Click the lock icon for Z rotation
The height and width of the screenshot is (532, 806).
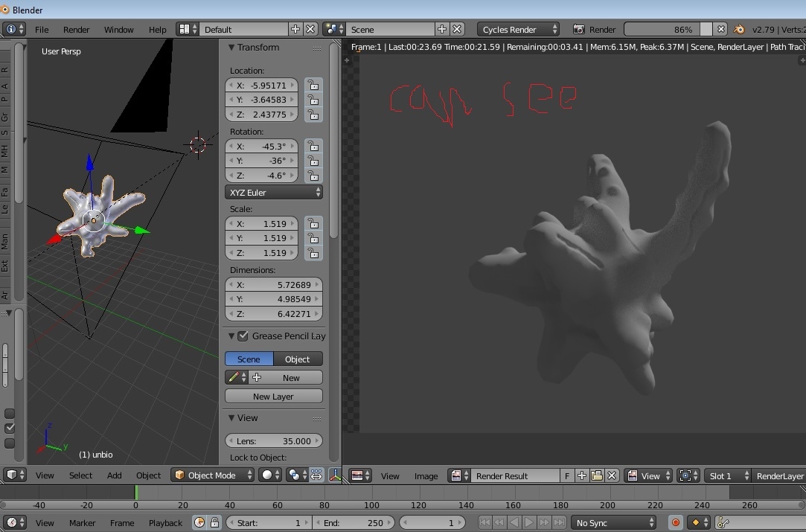point(313,176)
